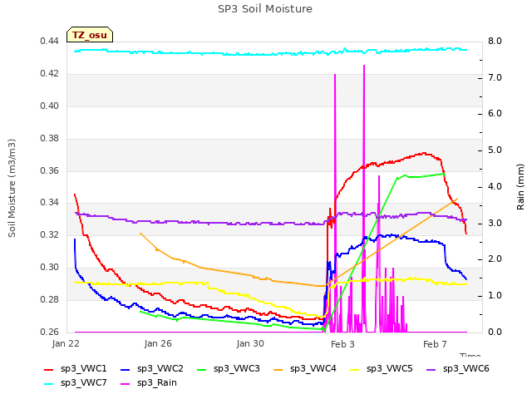Click the 0.32 left axis value

50,234
